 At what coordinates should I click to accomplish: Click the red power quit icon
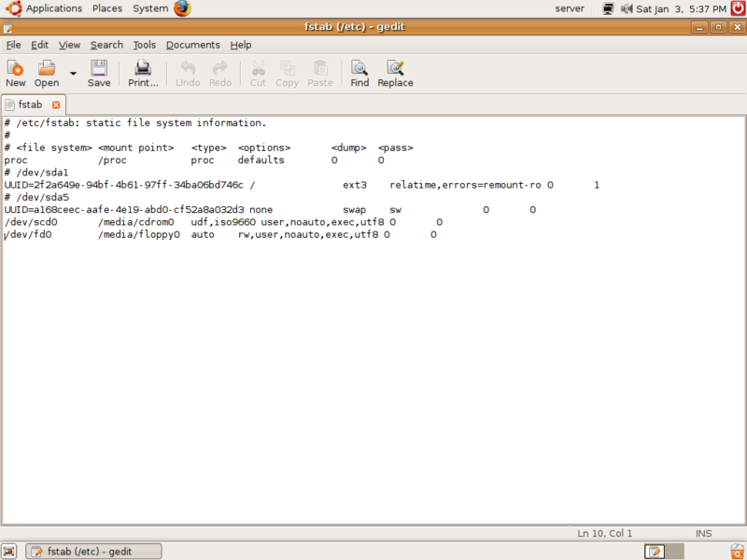(x=738, y=8)
